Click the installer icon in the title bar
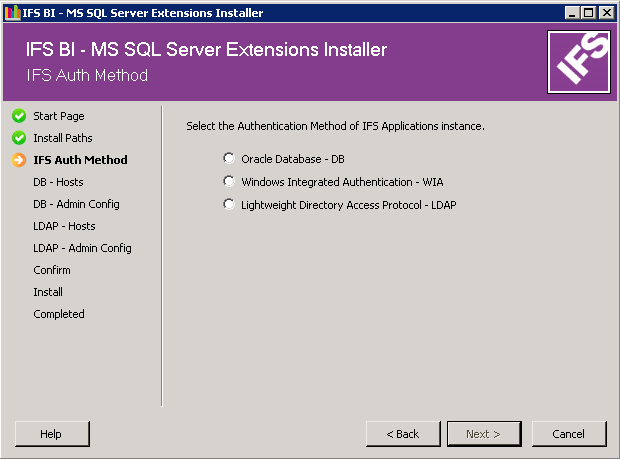Viewport: 620px width, 459px height. (12, 13)
